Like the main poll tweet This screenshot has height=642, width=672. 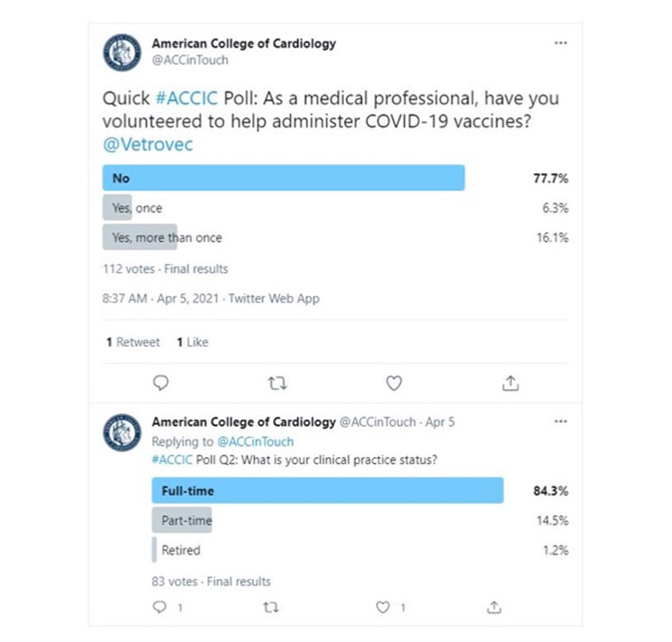pos(394,384)
